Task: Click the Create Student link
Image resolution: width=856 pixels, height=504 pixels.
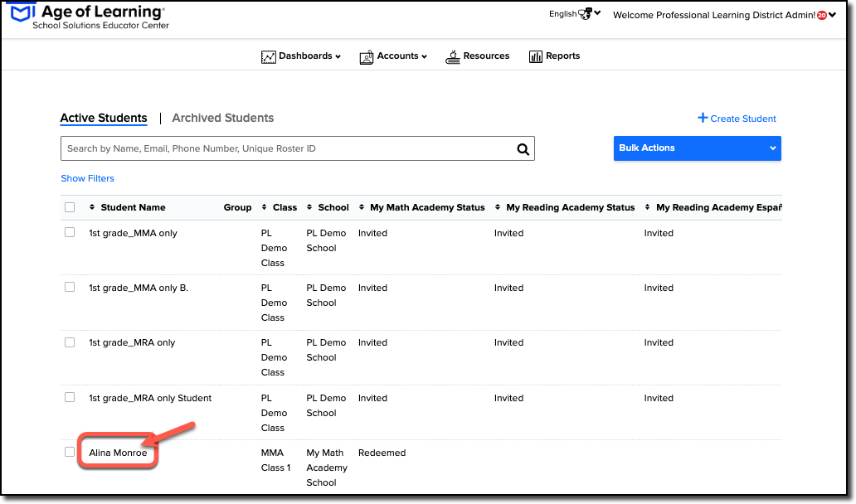Action: 743,119
